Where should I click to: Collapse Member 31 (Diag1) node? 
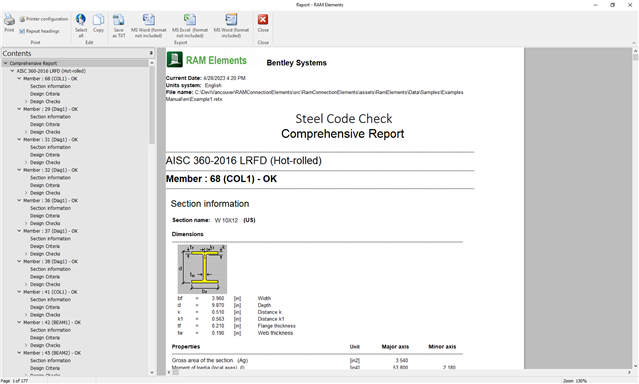19,139
